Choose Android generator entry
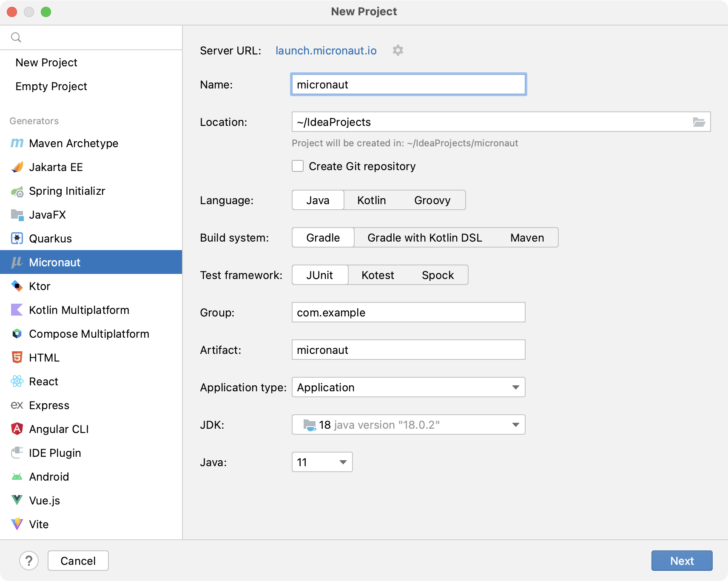Screen dimensions: 728x581 tap(91, 477)
